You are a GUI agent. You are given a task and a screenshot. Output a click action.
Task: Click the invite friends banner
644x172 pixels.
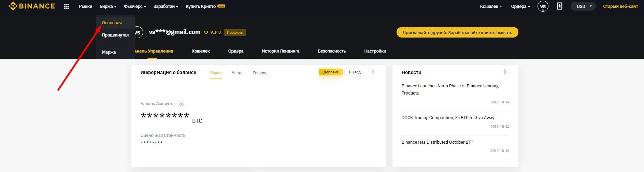(x=457, y=32)
